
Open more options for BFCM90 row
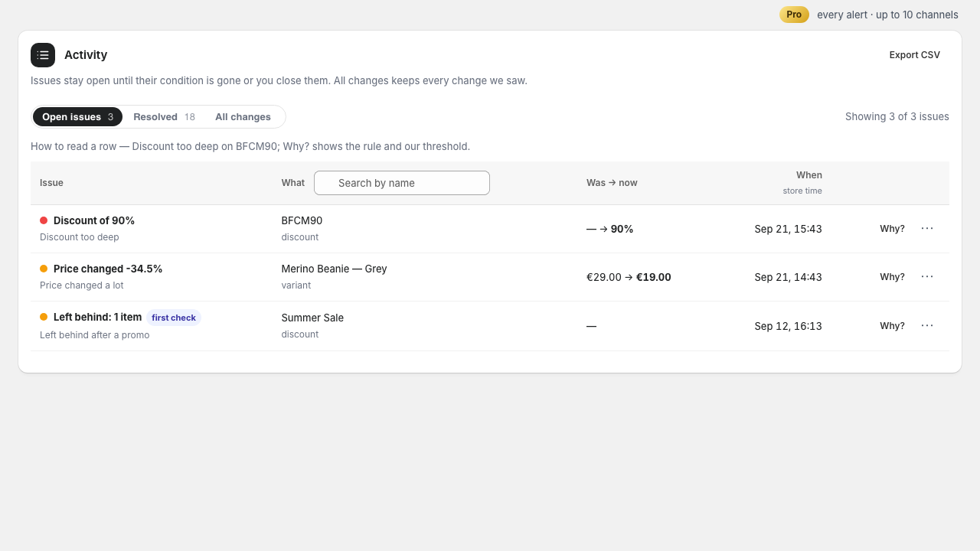pos(927,228)
